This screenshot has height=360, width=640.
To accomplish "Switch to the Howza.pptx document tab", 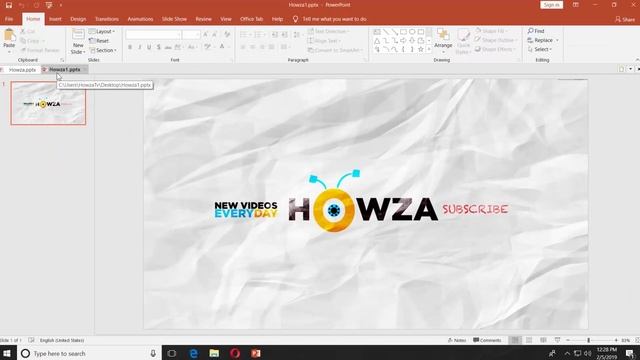I will pos(22,70).
